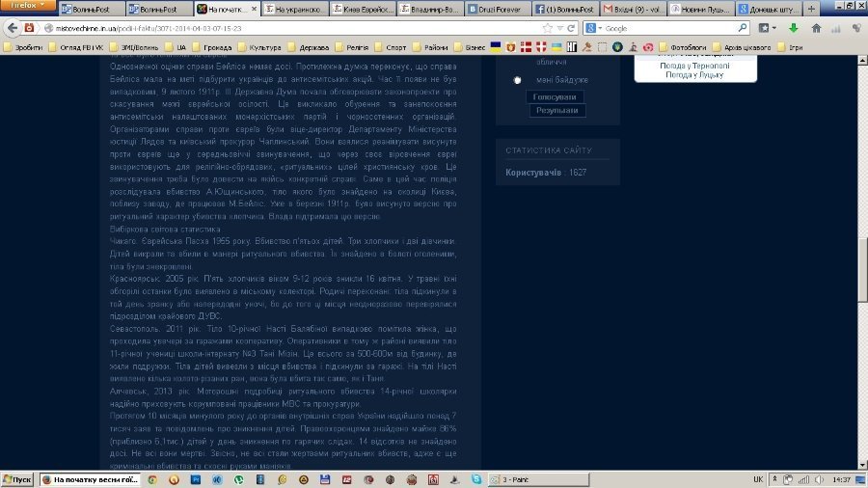Click the home button in the Firefox toolbar
The height and width of the screenshot is (488, 868).
tap(814, 28)
